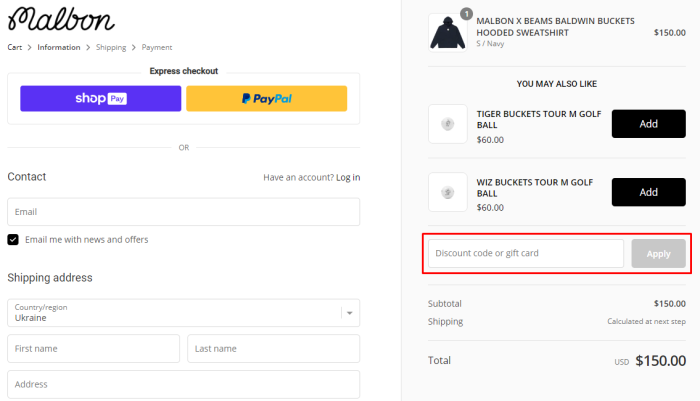Viewport: 700px width, 401px height.
Task: Click the Express checkout heading
Action: tap(183, 71)
